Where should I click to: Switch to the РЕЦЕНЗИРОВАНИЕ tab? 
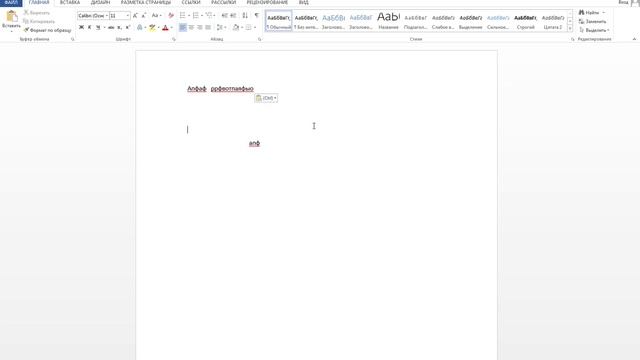[267, 2]
